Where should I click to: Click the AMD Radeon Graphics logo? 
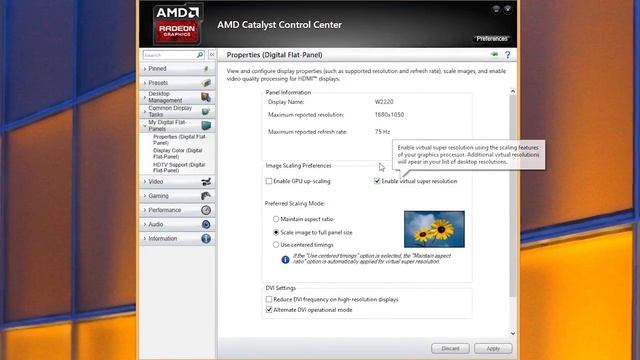pos(177,24)
